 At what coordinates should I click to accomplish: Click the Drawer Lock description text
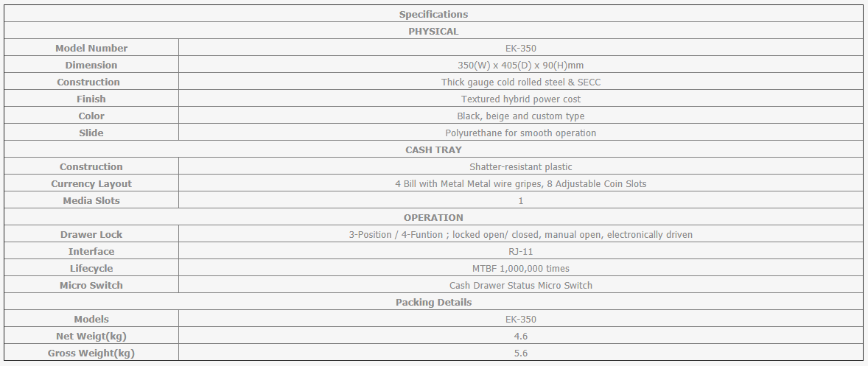520,234
